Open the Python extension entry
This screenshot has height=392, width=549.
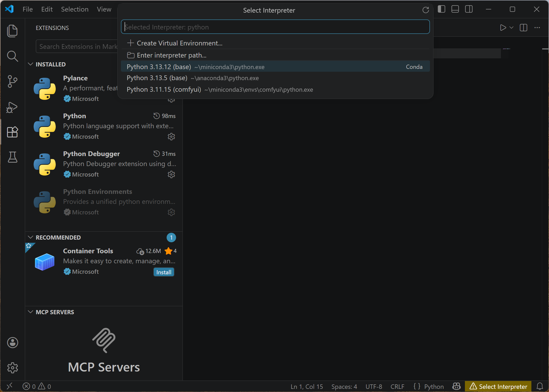click(x=104, y=126)
